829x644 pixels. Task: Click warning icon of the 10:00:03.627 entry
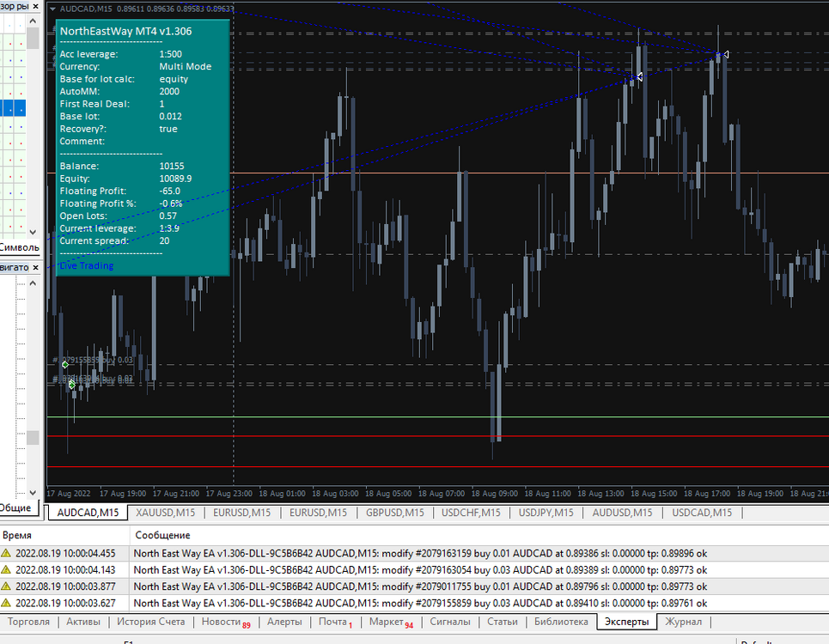tap(6, 603)
